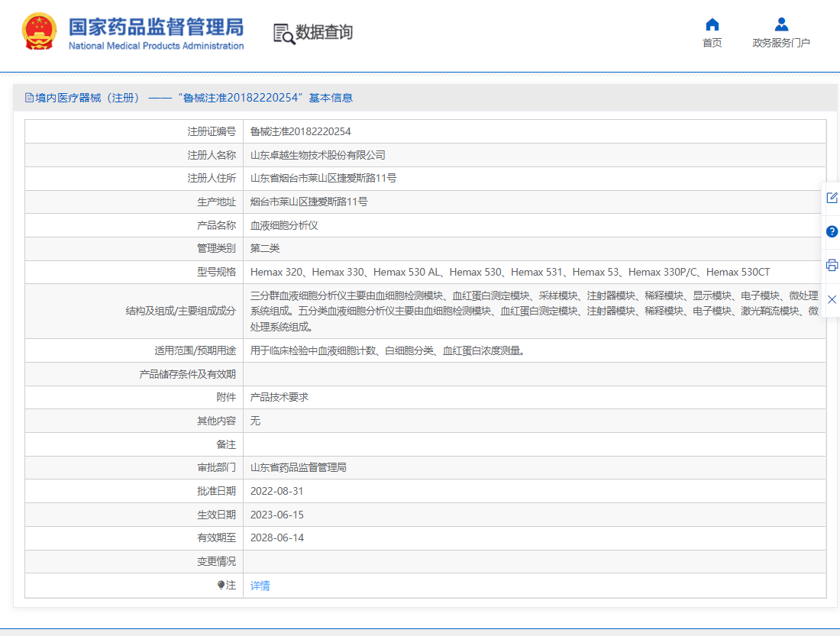
Task: Click the 生产地址 label
Action: tap(216, 202)
